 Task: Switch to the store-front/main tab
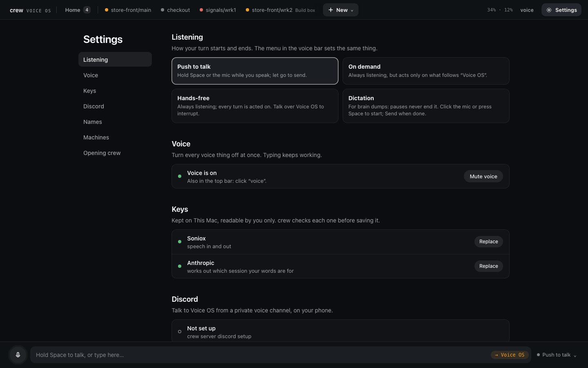pos(128,10)
